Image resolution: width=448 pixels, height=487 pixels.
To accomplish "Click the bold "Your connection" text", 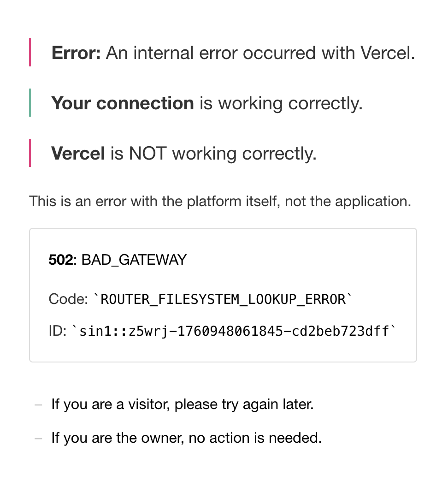I will (123, 103).
